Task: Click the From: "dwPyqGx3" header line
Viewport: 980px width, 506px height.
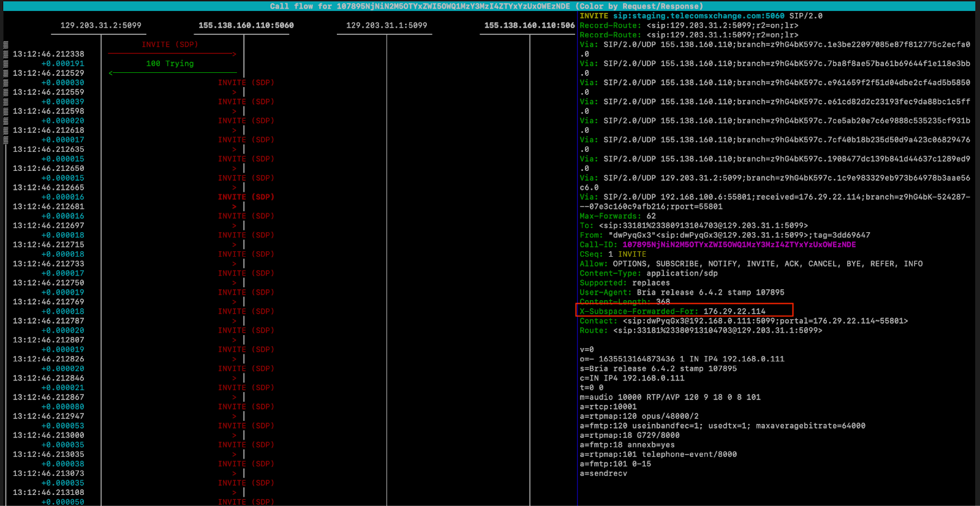Action: coord(725,235)
